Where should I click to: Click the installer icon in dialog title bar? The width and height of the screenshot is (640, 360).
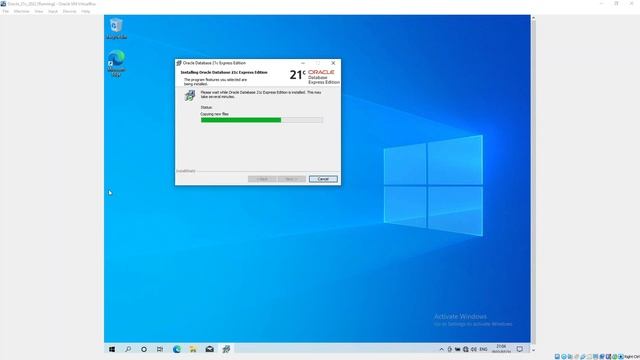point(179,63)
